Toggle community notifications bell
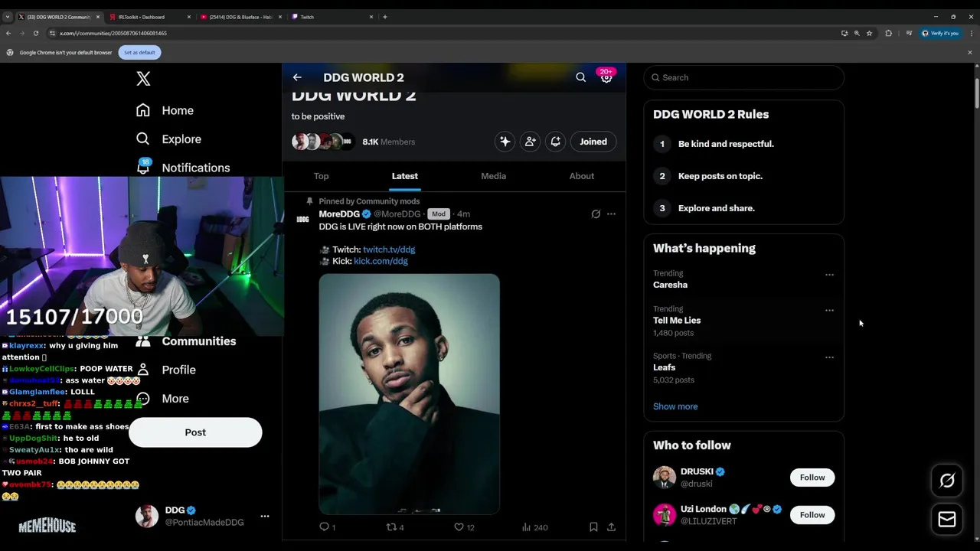980x551 pixels. (x=556, y=142)
